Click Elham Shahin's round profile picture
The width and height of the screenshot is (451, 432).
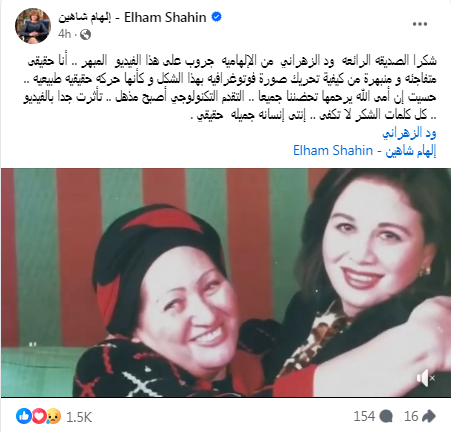33,26
